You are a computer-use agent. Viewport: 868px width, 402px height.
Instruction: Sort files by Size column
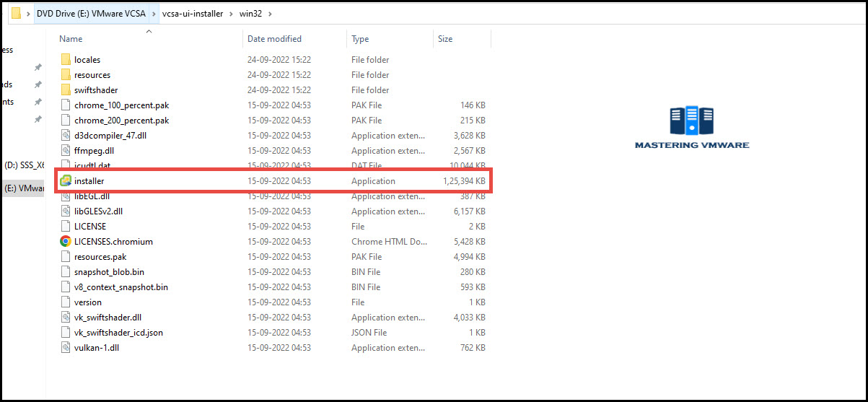[445, 39]
